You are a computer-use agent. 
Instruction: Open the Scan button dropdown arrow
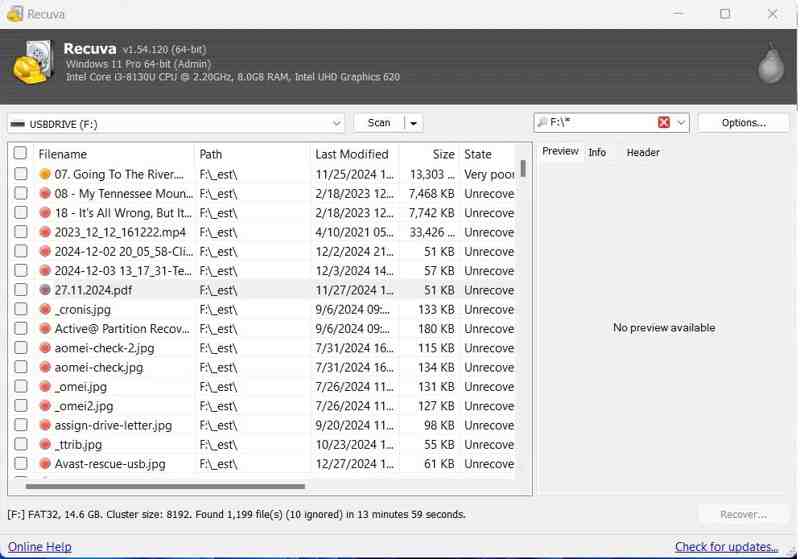click(414, 123)
